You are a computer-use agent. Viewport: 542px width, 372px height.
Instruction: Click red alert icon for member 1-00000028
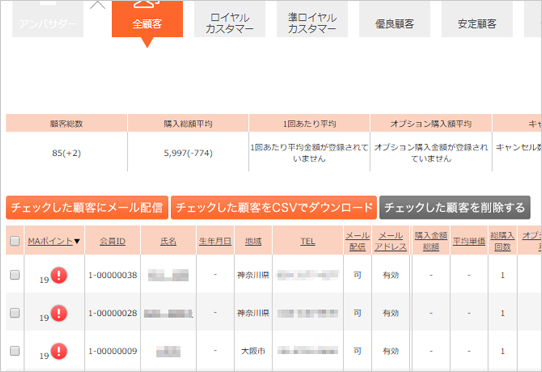tap(59, 314)
